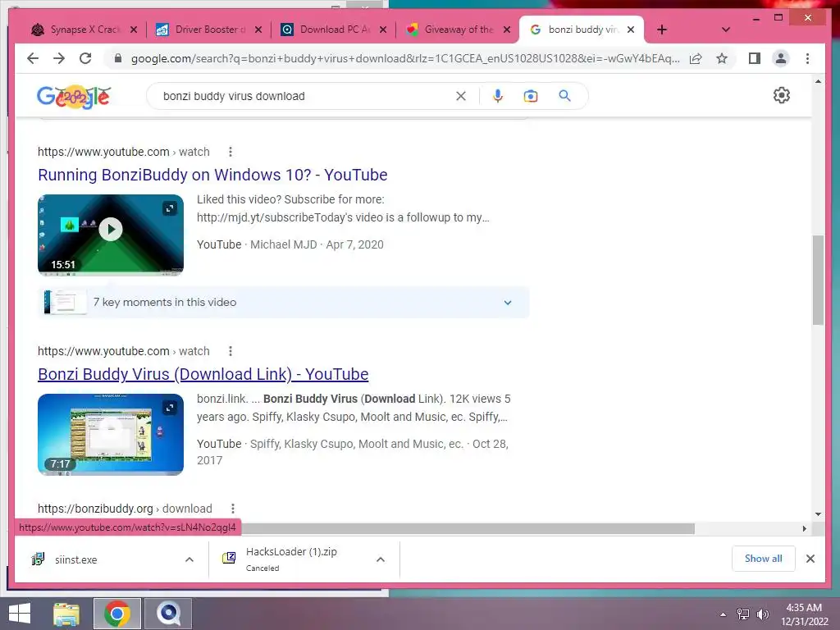
Task: Expand preview on the 7:17 video thumbnail
Action: coord(170,408)
